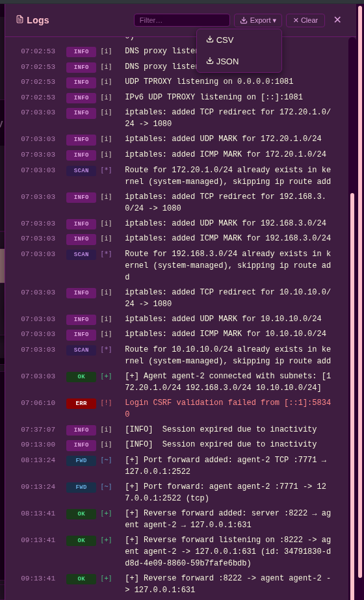Select Reverse forward added server :8222 message
The image size is (364, 600).
(227, 519)
